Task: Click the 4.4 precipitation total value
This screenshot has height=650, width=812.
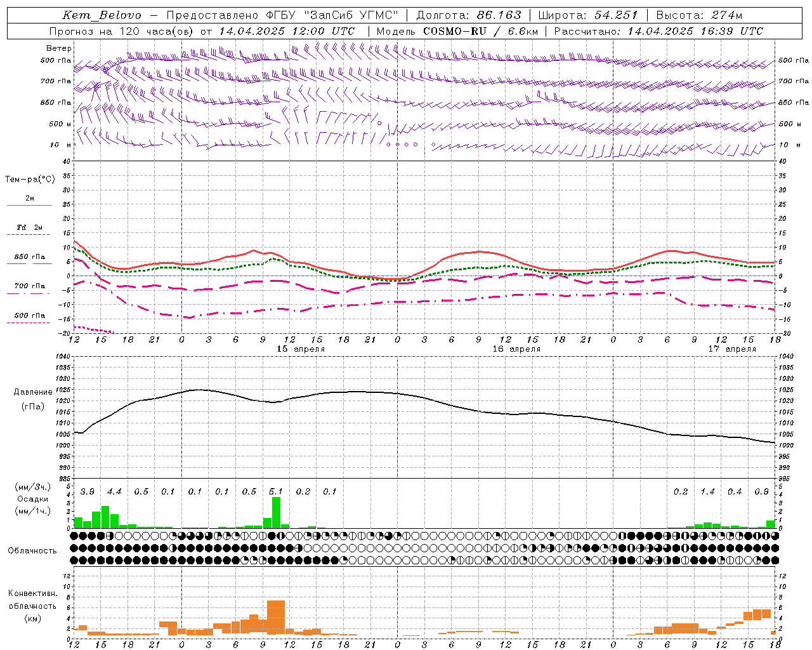Action: coord(114,492)
